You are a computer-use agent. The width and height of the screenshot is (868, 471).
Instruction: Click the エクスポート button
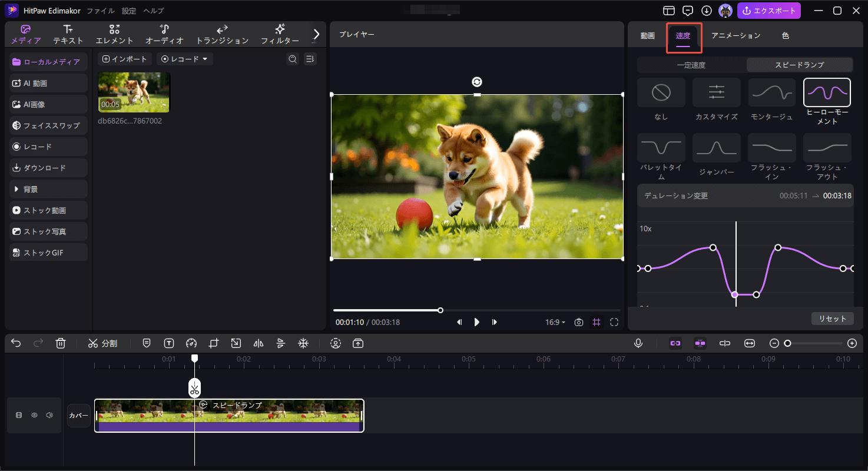(x=769, y=11)
